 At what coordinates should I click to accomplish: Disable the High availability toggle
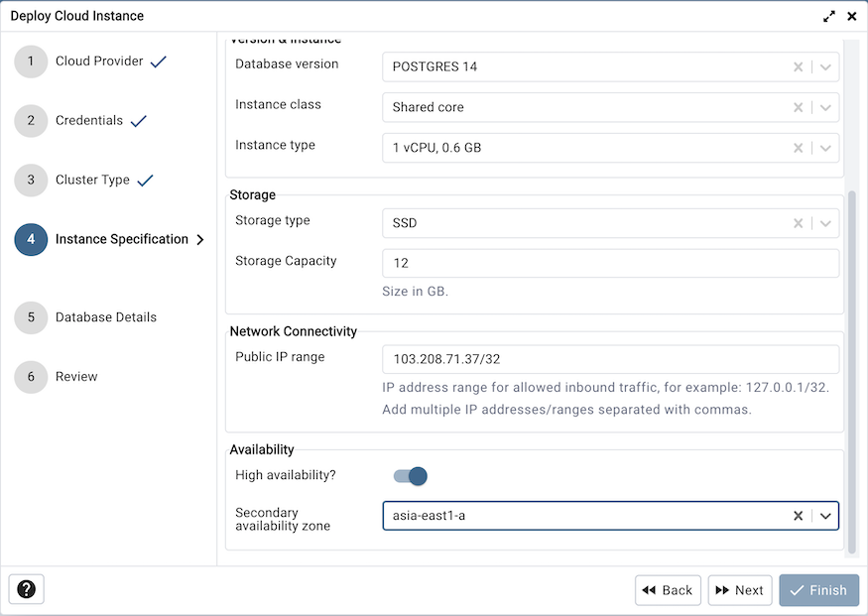410,475
